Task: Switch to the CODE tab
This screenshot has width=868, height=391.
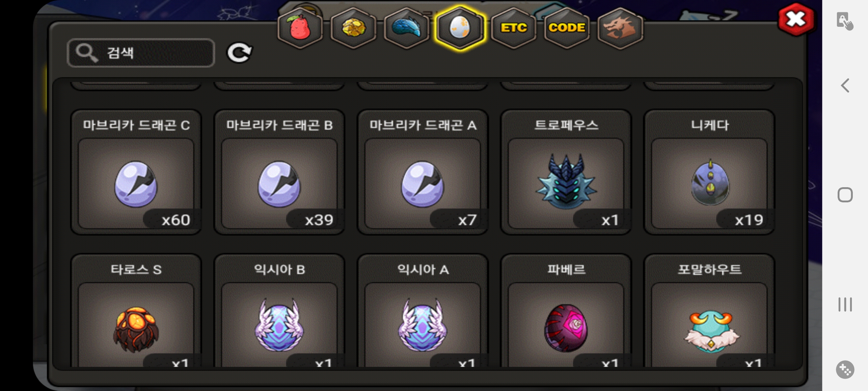Action: pos(566,28)
